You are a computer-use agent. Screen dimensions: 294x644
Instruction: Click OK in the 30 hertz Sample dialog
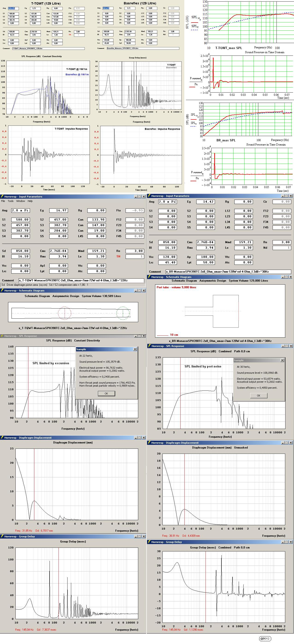click(259, 396)
